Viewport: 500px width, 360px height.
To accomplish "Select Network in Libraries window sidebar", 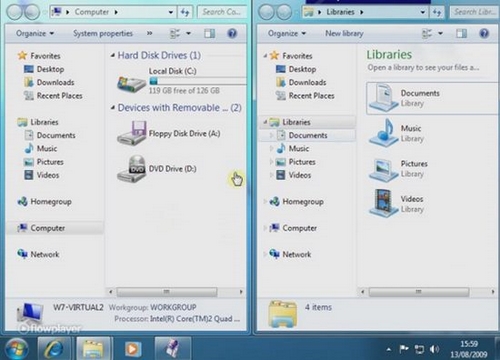I will pyautogui.click(x=290, y=254).
